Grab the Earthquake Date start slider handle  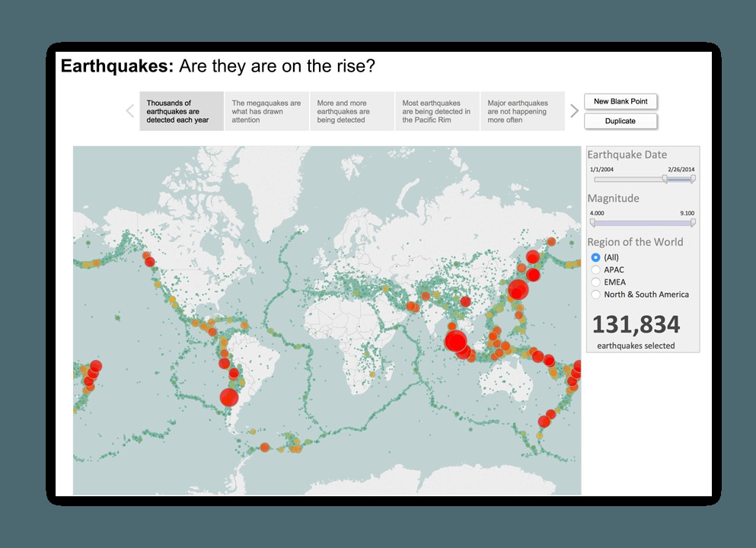point(665,180)
